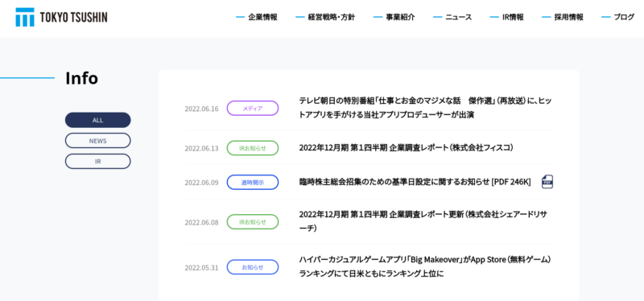The width and height of the screenshot is (644, 301).
Task: Open 臨時株主総会招集のための基準日設定 notice
Action: coord(415,182)
